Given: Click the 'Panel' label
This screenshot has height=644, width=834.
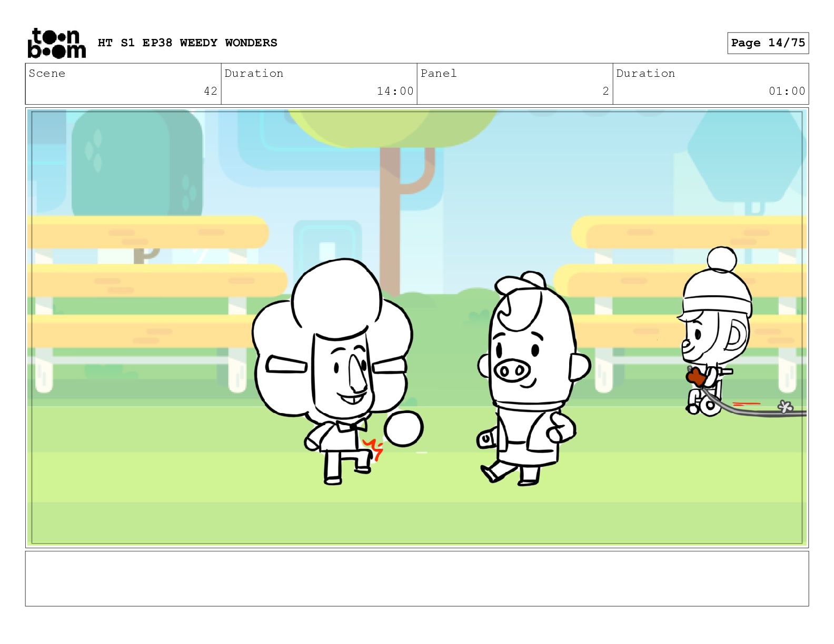Looking at the screenshot, I should 439,73.
